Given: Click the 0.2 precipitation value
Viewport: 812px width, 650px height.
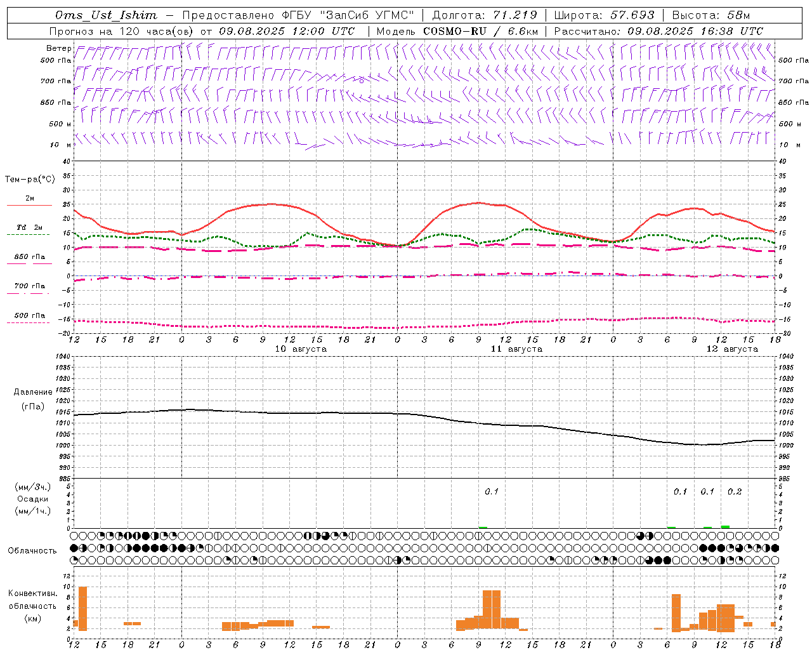Looking at the screenshot, I should tap(735, 492).
